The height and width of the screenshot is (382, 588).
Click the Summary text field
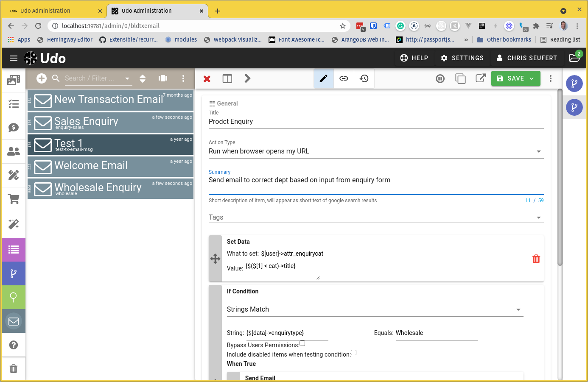click(x=376, y=184)
